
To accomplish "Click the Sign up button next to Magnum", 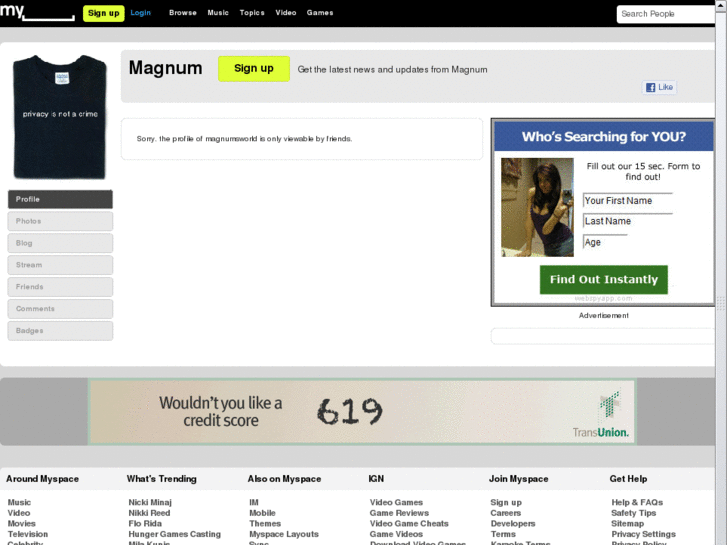I will [x=254, y=69].
